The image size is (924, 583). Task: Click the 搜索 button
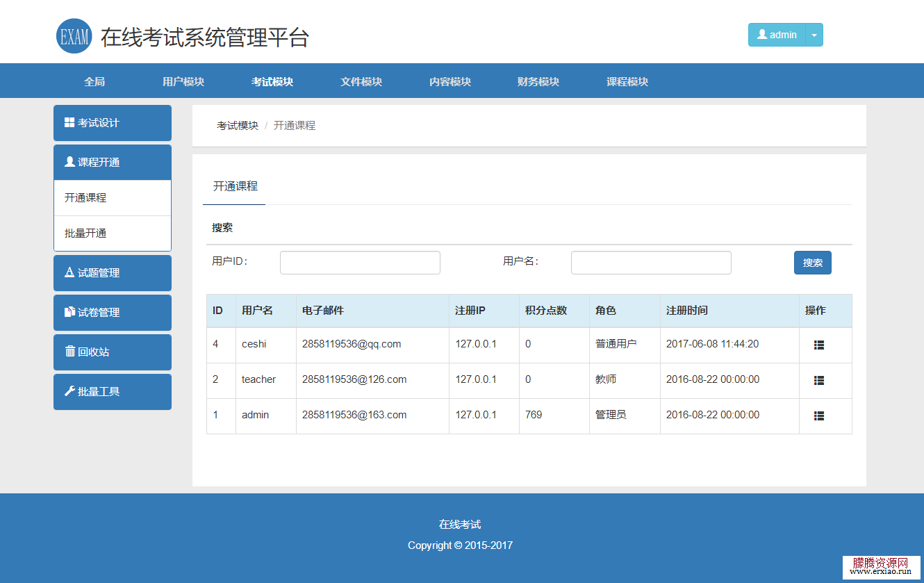813,263
